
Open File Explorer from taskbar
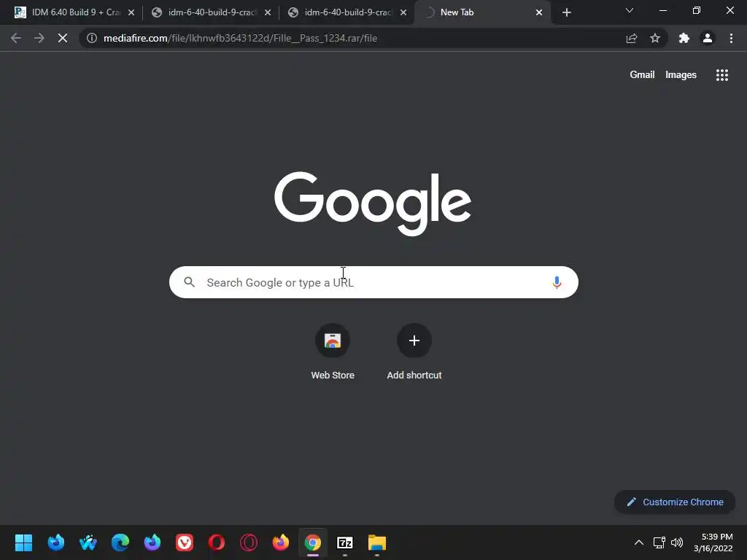coord(377,542)
